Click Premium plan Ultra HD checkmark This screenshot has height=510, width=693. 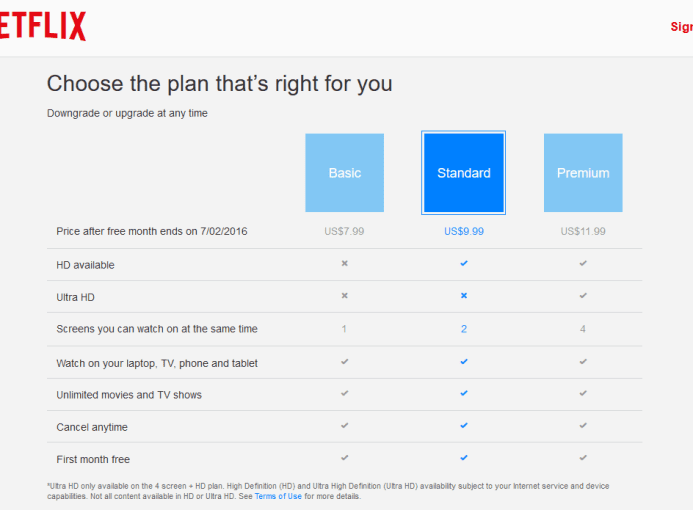583,296
